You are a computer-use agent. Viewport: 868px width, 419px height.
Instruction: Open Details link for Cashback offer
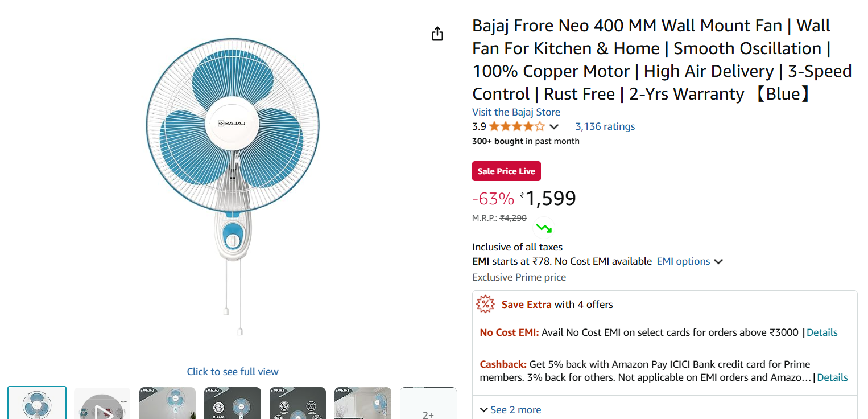point(832,377)
